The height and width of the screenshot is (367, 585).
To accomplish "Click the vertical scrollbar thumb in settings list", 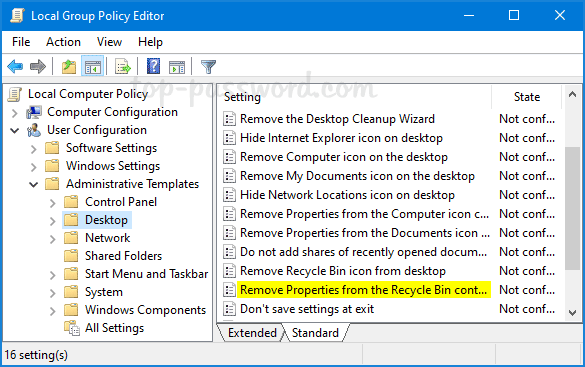I will pyautogui.click(x=572, y=208).
